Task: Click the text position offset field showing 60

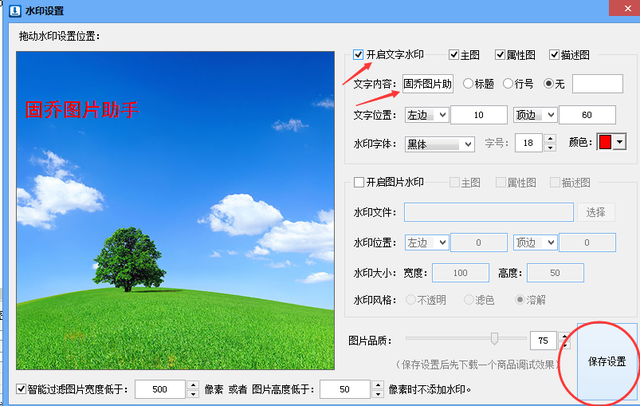Action: (587, 115)
